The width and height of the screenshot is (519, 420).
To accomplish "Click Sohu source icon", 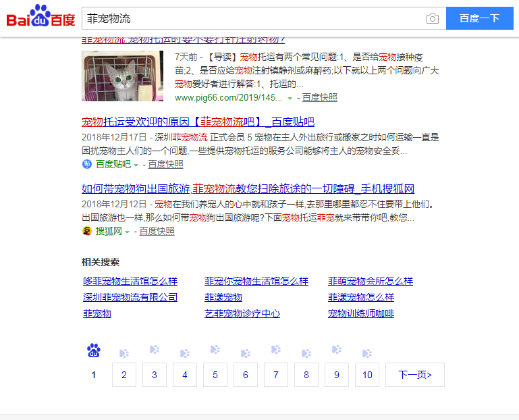I will point(86,231).
